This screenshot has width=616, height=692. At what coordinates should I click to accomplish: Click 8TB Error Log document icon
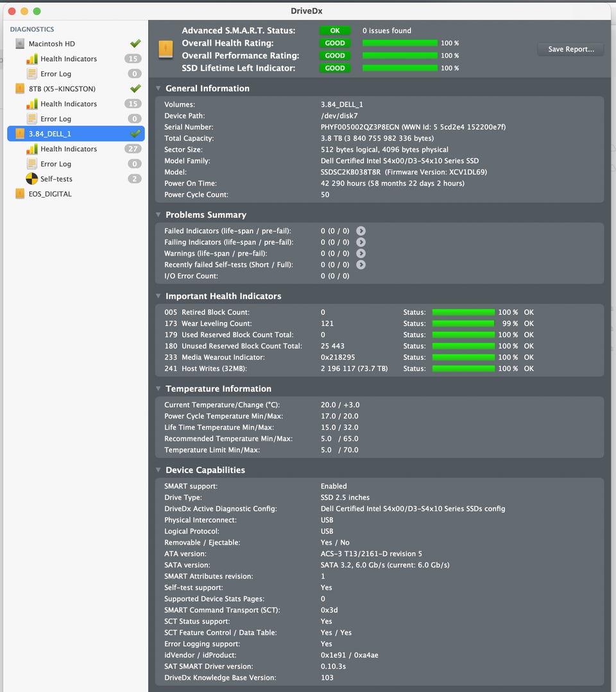tap(32, 119)
